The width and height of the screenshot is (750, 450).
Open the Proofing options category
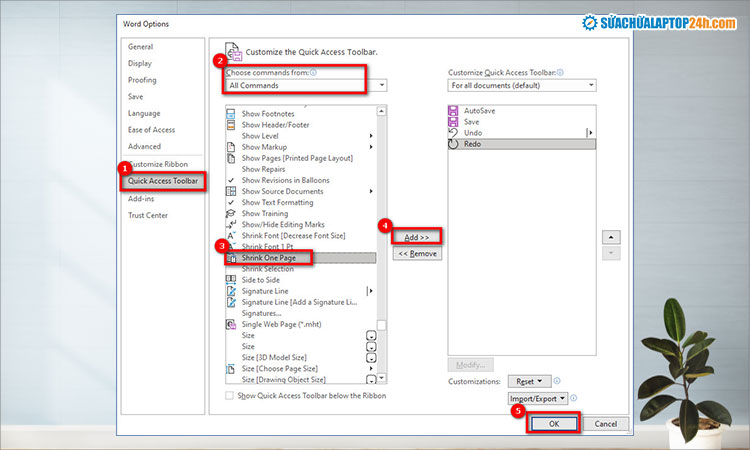pos(142,80)
